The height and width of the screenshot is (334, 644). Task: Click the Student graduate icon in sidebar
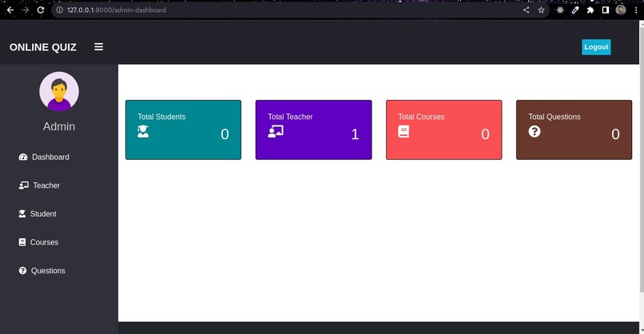point(22,213)
